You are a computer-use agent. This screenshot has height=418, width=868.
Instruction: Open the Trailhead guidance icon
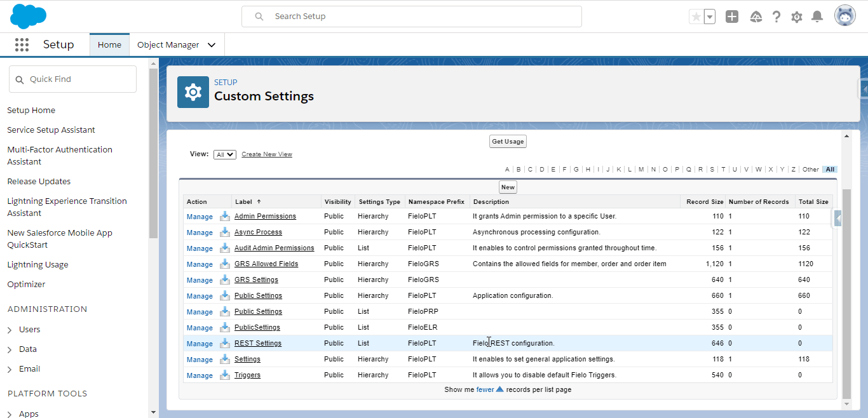756,17
